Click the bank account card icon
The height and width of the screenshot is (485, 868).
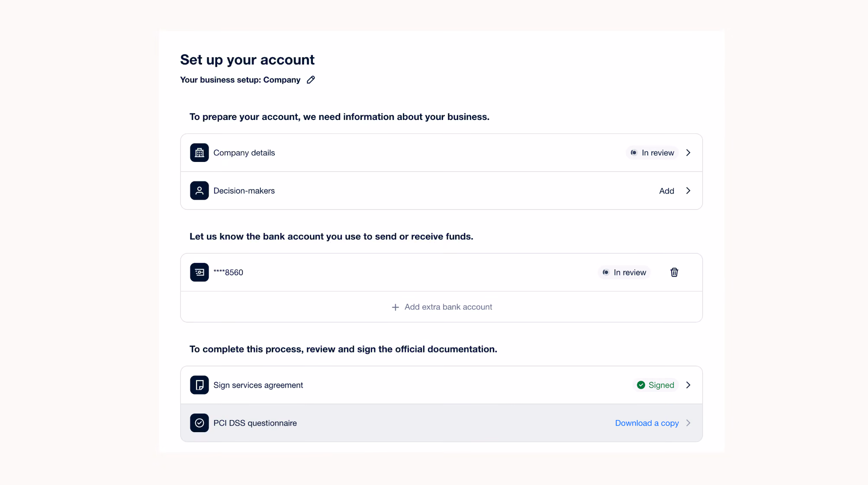[199, 272]
